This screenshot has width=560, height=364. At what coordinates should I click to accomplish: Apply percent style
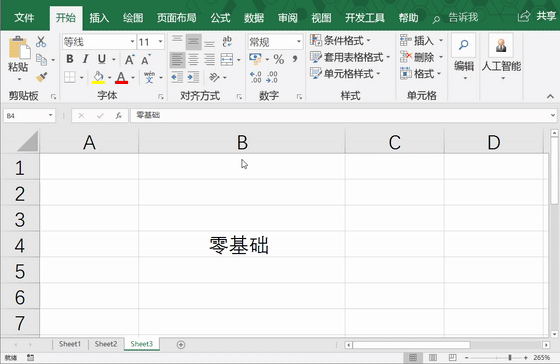tap(279, 59)
